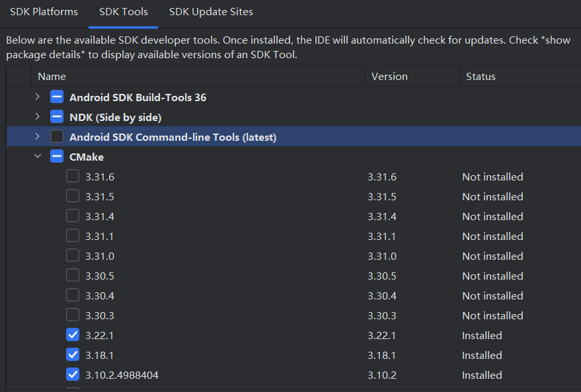The width and height of the screenshot is (581, 392).
Task: Uncheck installed CMake 3.22.1
Action: 73,335
